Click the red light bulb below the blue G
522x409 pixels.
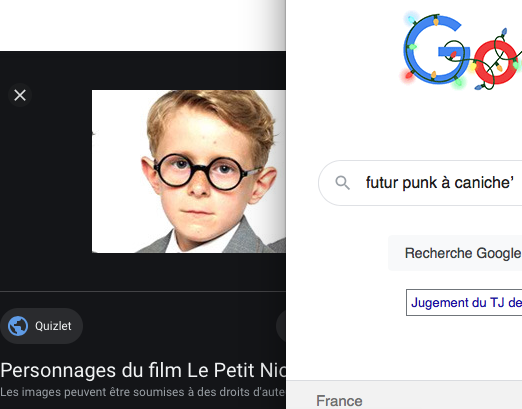coord(408,75)
